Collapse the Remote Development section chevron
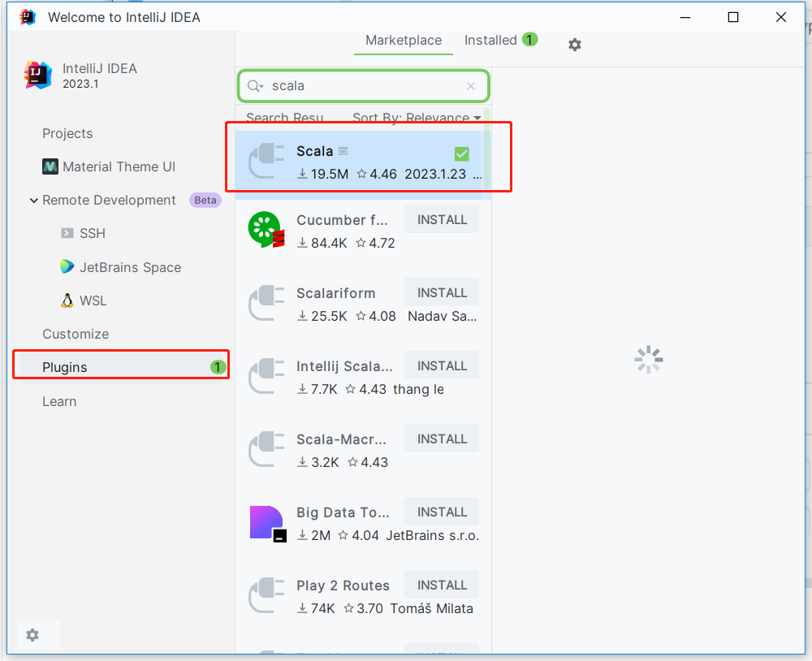812x661 pixels. pos(33,201)
